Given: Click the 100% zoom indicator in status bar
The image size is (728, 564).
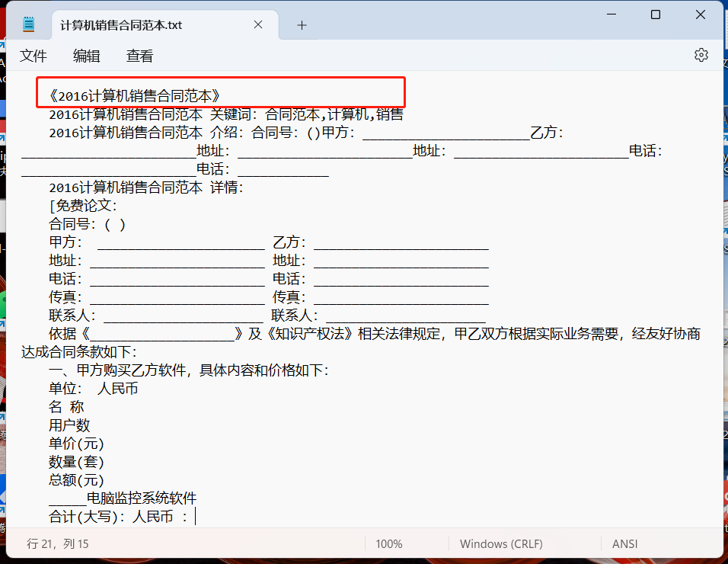Looking at the screenshot, I should [389, 543].
